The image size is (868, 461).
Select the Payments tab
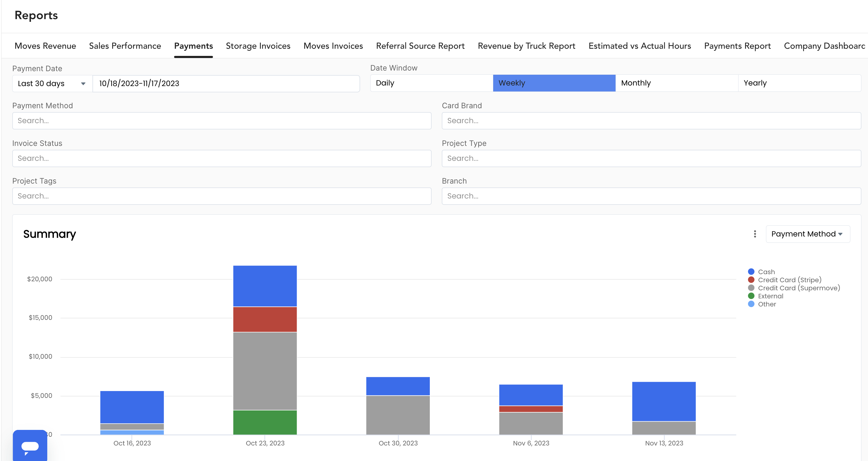click(194, 46)
